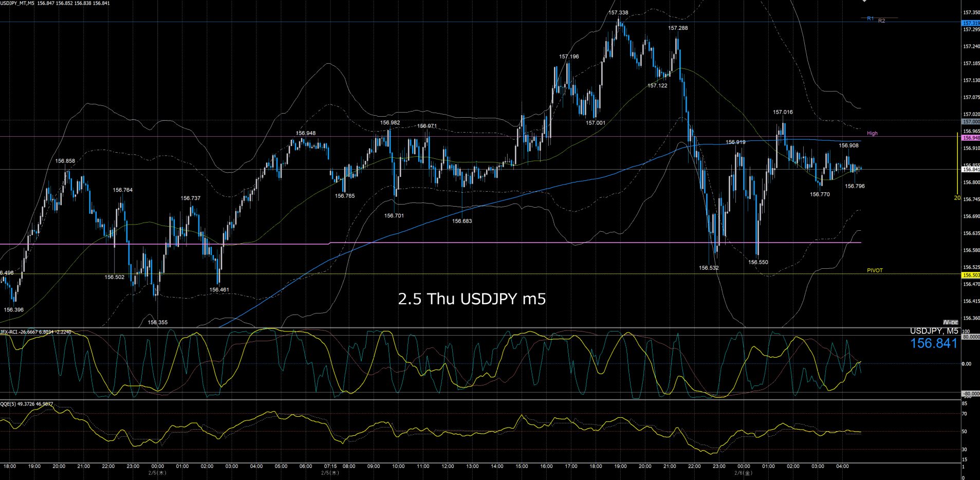Click the R2 pivot level label
This screenshot has height=480, width=980.
click(x=881, y=21)
